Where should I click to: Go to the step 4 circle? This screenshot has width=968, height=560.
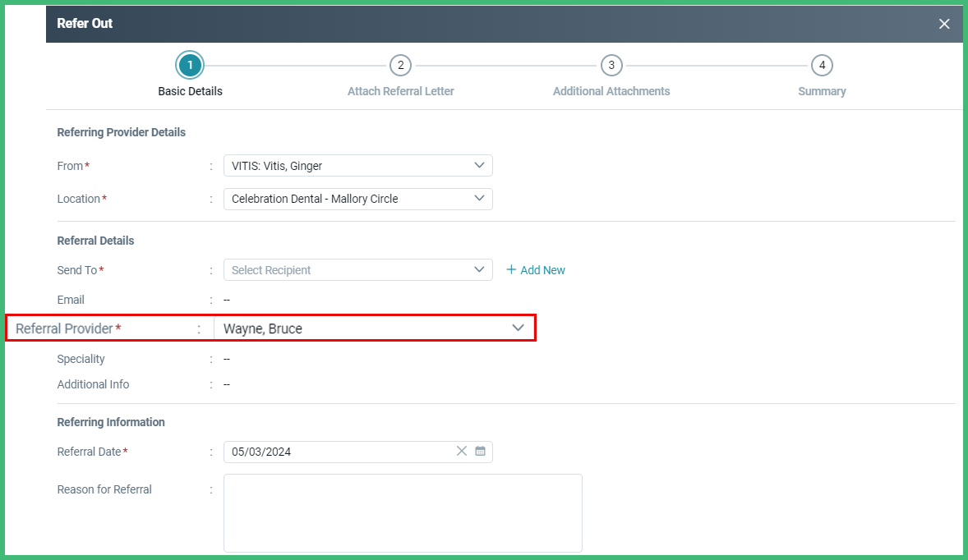(x=822, y=65)
